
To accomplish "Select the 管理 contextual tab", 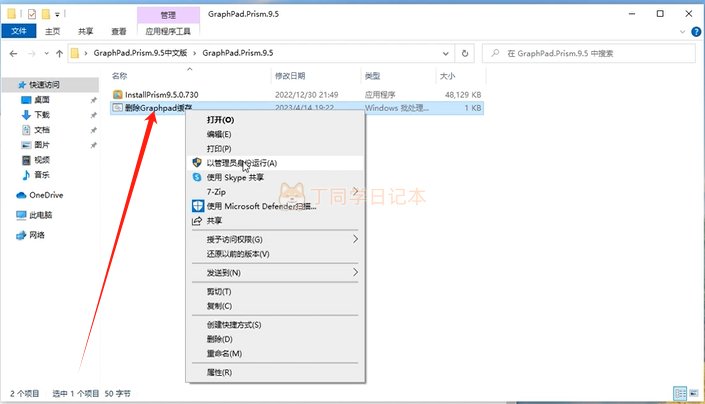I will tap(168, 15).
